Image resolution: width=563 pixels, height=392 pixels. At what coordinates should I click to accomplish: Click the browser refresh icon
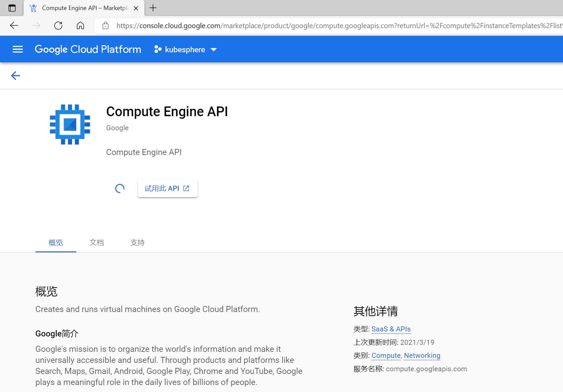click(58, 26)
